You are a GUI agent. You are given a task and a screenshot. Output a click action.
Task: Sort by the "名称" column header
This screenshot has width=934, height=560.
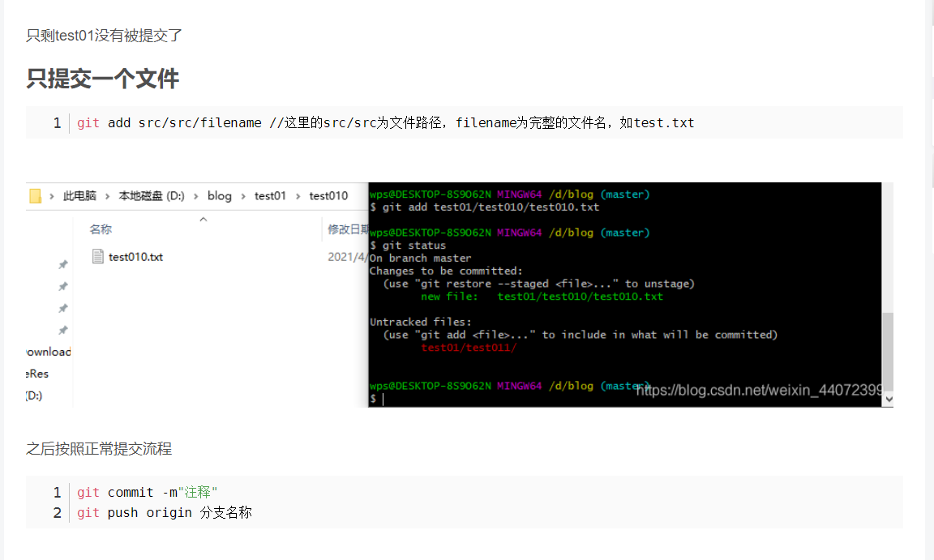(101, 229)
